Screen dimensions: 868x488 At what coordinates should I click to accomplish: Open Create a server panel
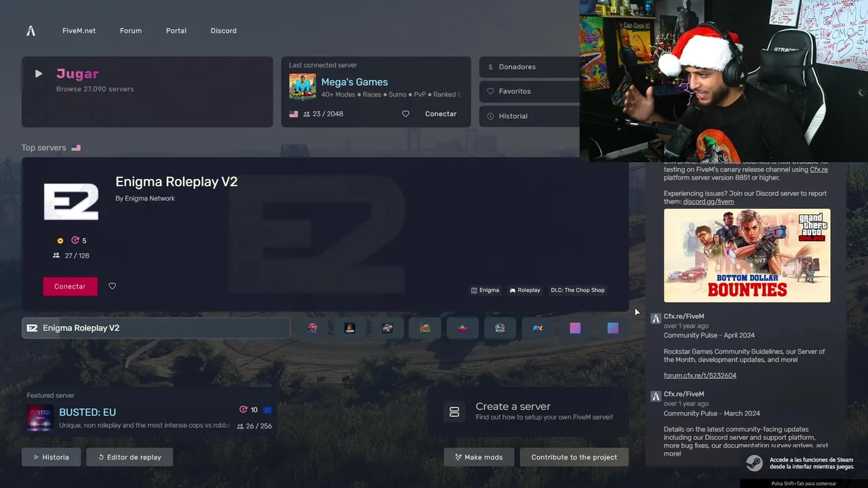click(528, 411)
